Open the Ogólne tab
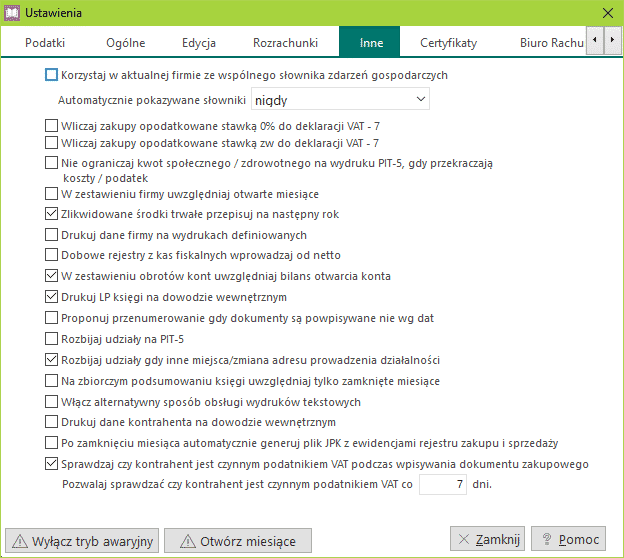 tap(126, 43)
